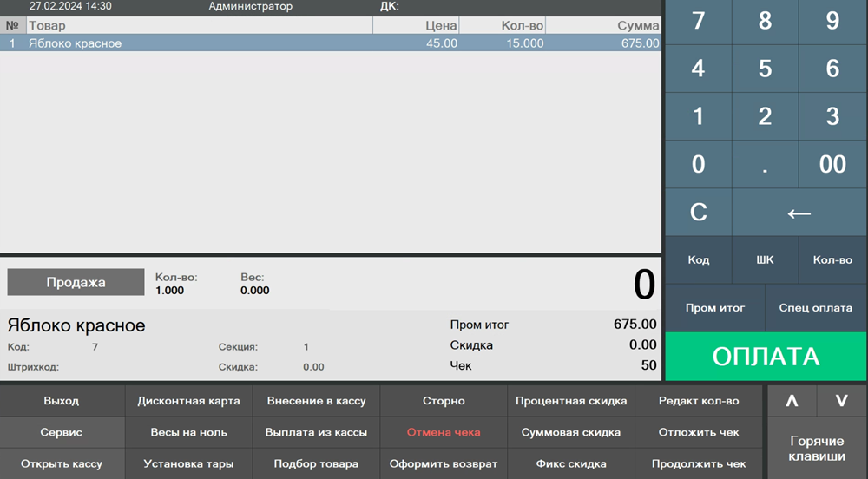Tap digit 9 on the numeric keypad
The image size is (868, 479).
(x=832, y=22)
